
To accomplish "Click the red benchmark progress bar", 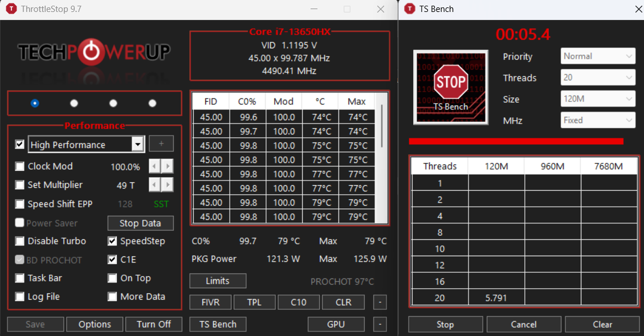I will [x=516, y=142].
